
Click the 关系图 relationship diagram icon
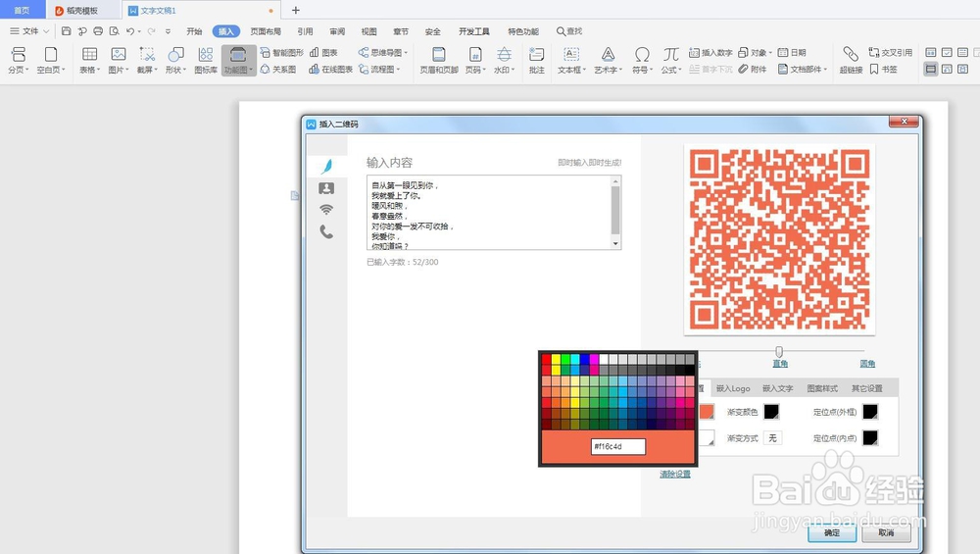pyautogui.click(x=278, y=70)
